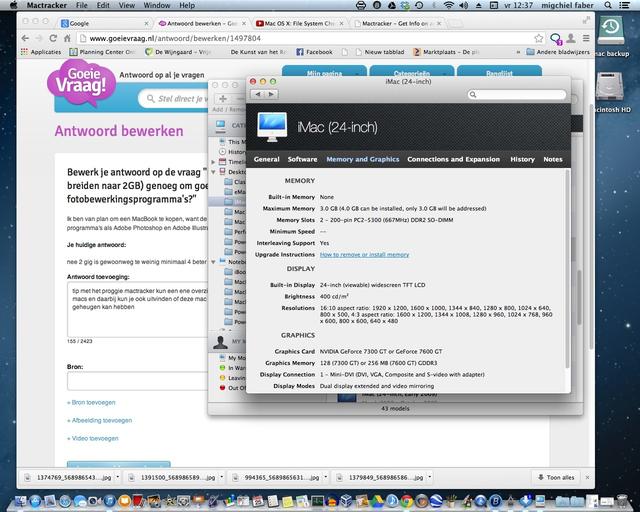Viewport: 640px width, 512px height.
Task: Open 'How to remove or install memory' link
Action: [364, 254]
